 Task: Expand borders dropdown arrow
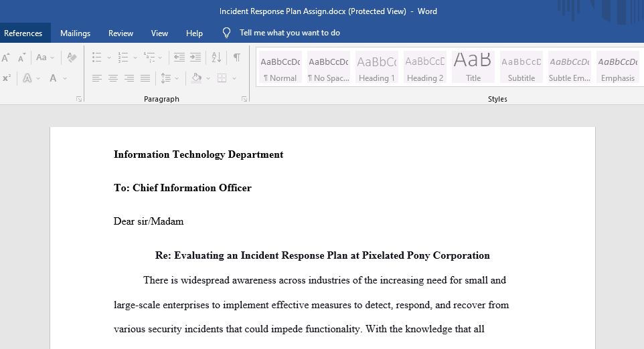[x=234, y=78]
